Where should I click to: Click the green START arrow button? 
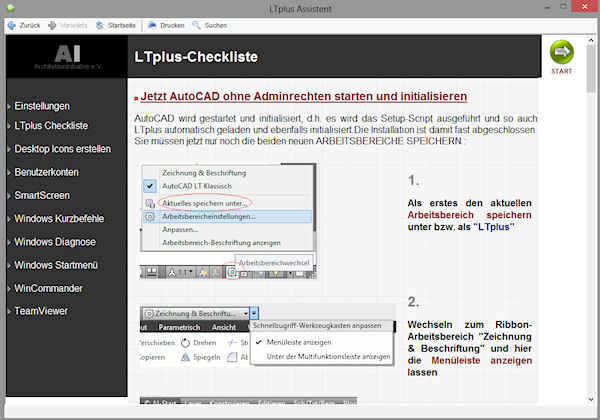click(x=562, y=52)
